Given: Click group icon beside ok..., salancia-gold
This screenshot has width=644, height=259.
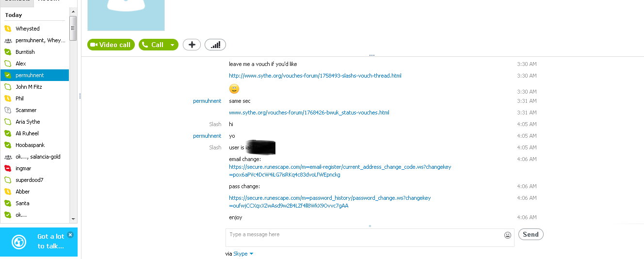Looking at the screenshot, I should (8, 157).
